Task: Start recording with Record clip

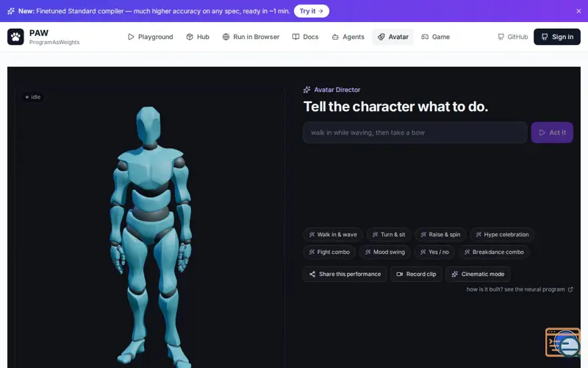Action: click(x=416, y=274)
